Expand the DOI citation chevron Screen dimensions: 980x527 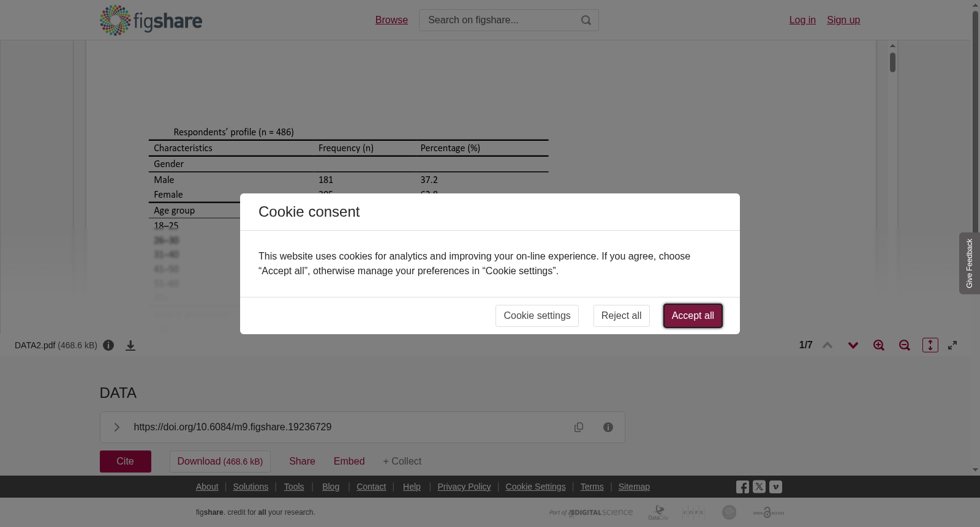pos(116,427)
